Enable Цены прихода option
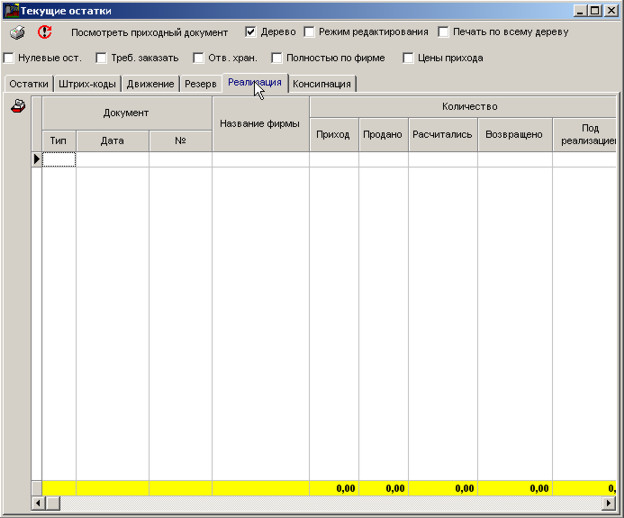Image resolution: width=624 pixels, height=518 pixels. tap(408, 58)
